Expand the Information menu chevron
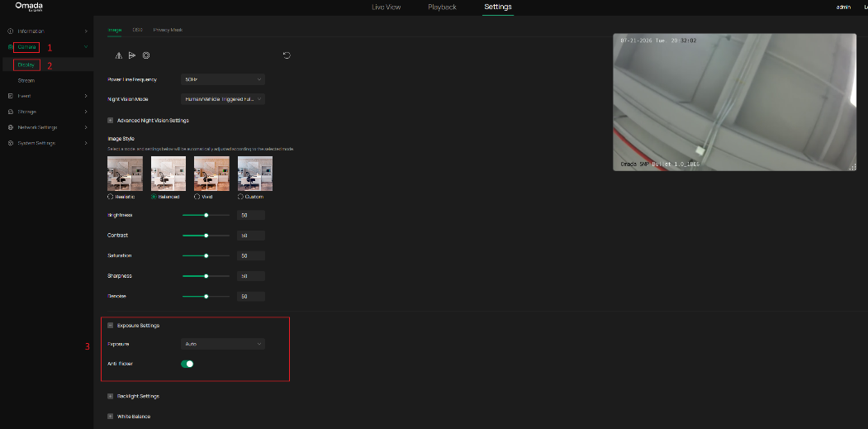This screenshot has width=868, height=429. tap(86, 31)
